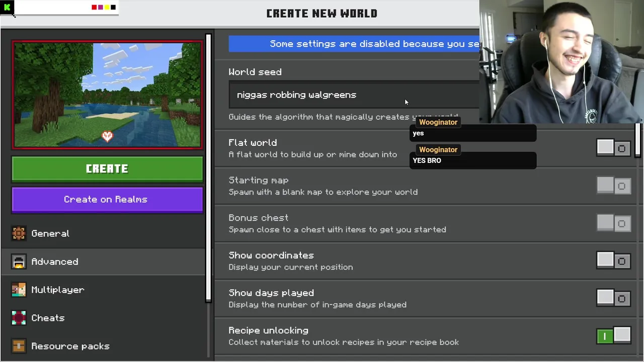Click the Create on Realms button
Image resolution: width=644 pixels, height=362 pixels.
pos(107,200)
